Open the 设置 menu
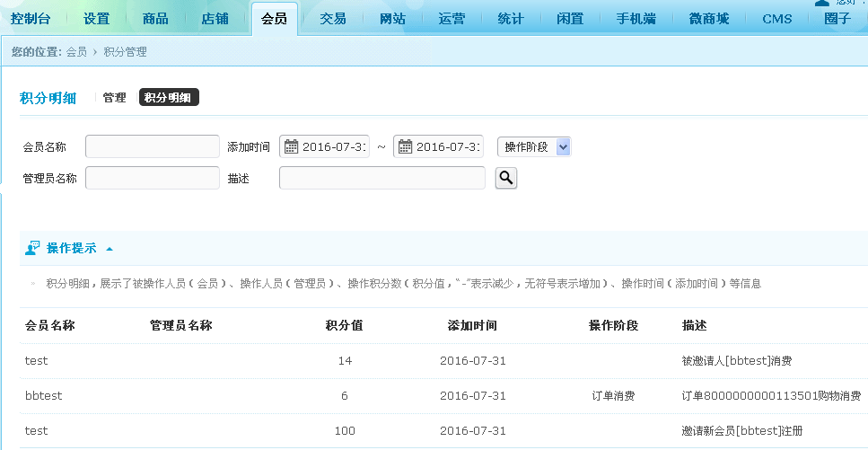This screenshot has width=868, height=450. (x=96, y=19)
